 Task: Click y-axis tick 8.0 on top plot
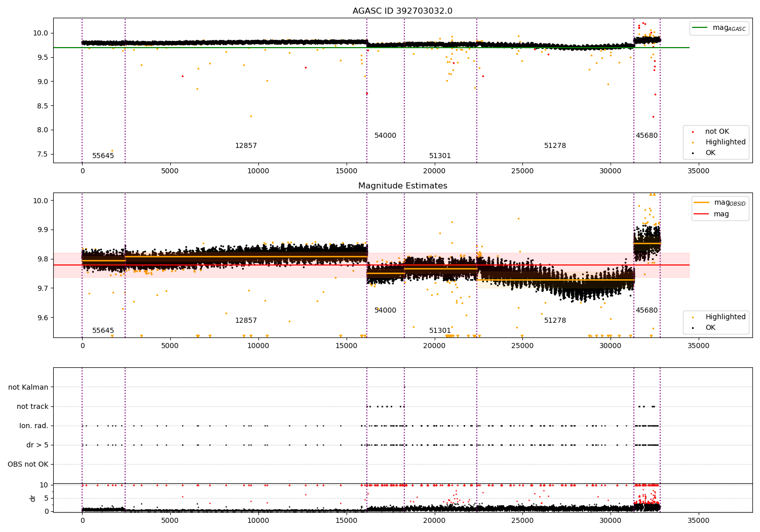(43, 130)
